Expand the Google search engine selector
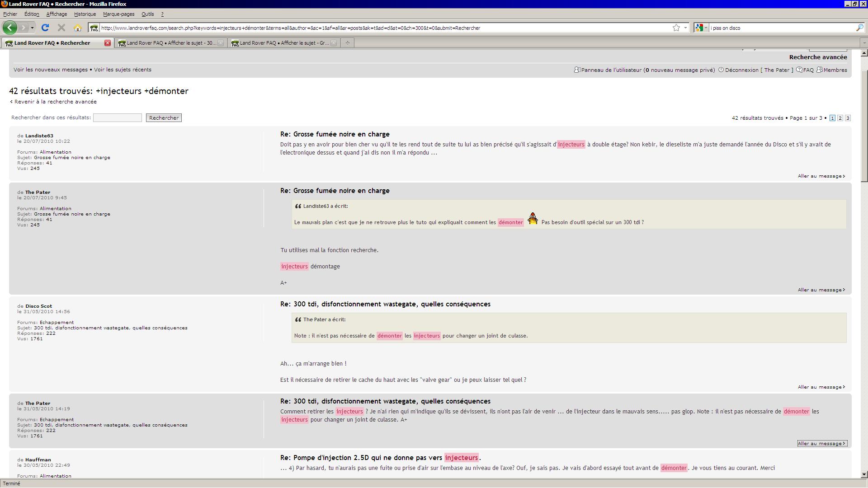868x488 pixels. (702, 28)
